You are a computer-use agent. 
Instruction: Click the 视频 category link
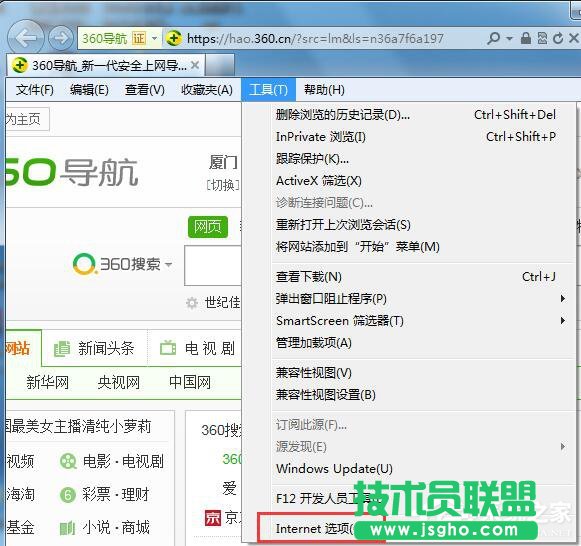[x=20, y=462]
